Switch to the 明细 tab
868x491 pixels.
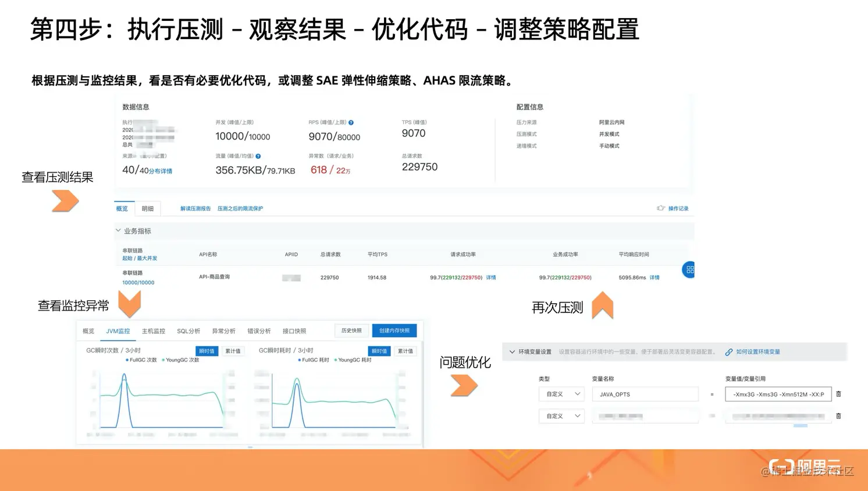click(x=148, y=208)
